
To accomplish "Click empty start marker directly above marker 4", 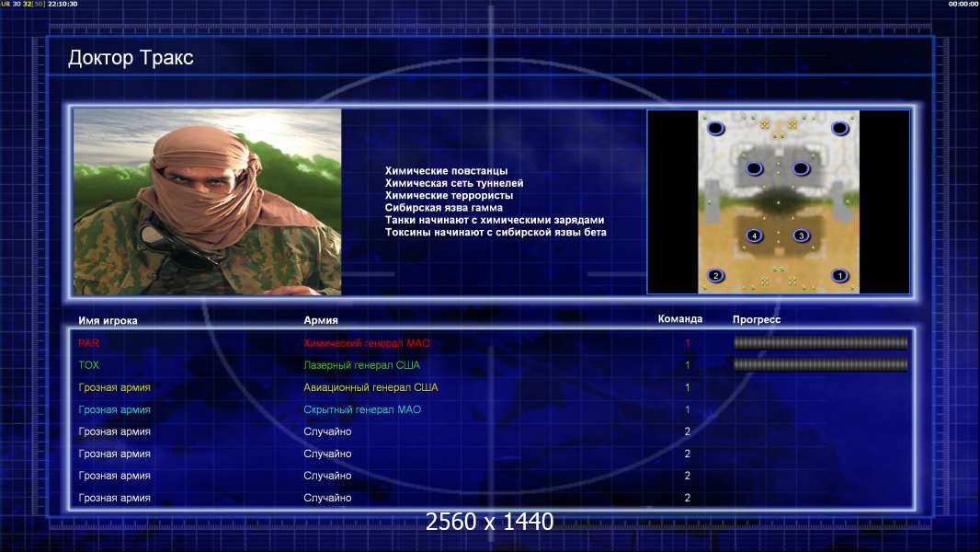I will point(755,168).
